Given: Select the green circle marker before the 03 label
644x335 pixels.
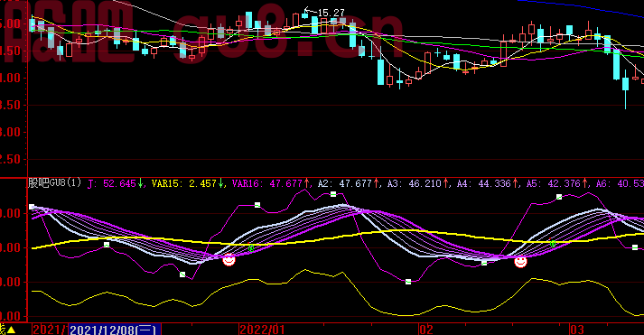Looking at the screenshot, I should pyautogui.click(x=553, y=244).
